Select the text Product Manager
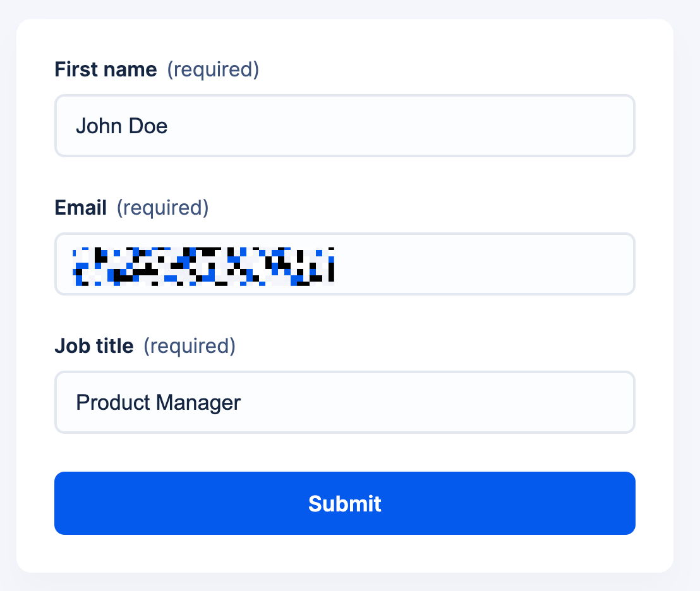Screen dimensions: 700x591 coord(158,402)
